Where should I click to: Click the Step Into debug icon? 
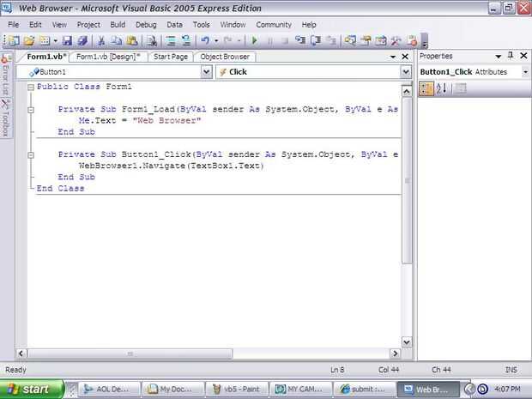pyautogui.click(x=300, y=40)
